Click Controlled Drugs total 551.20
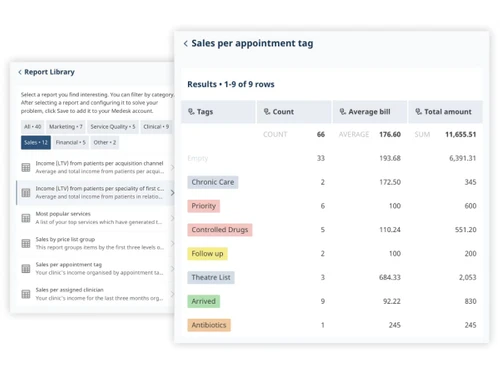 (x=465, y=230)
